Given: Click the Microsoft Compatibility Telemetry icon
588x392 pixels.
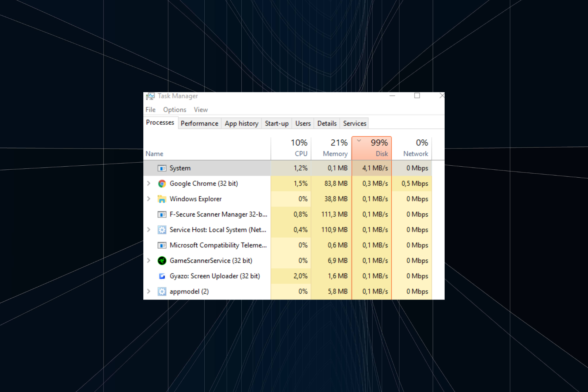Looking at the screenshot, I should click(x=162, y=245).
